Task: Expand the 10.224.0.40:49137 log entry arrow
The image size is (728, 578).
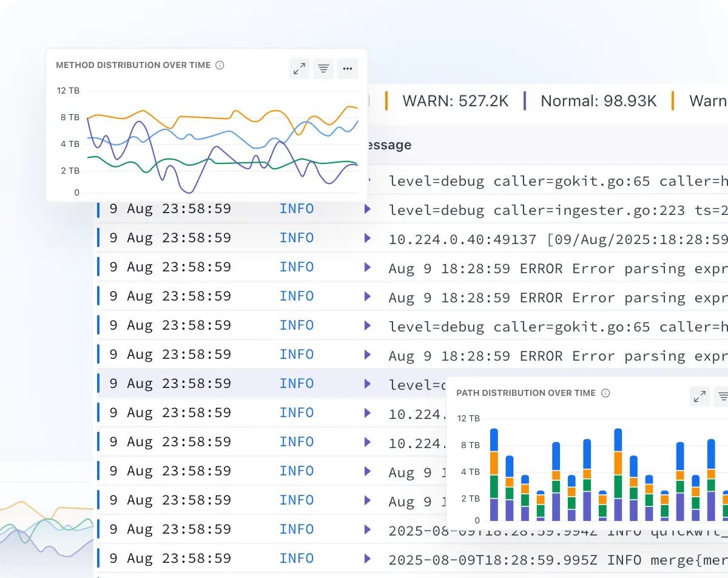Action: pyautogui.click(x=367, y=239)
